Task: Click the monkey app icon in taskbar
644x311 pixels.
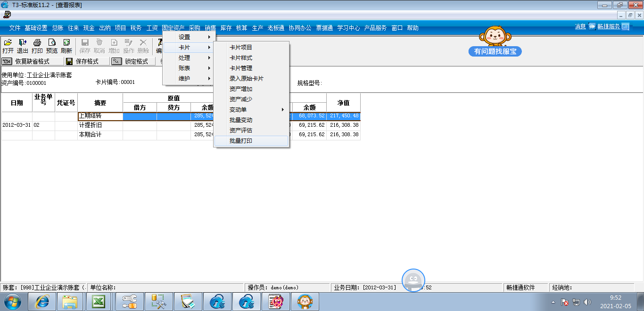Action: point(305,302)
